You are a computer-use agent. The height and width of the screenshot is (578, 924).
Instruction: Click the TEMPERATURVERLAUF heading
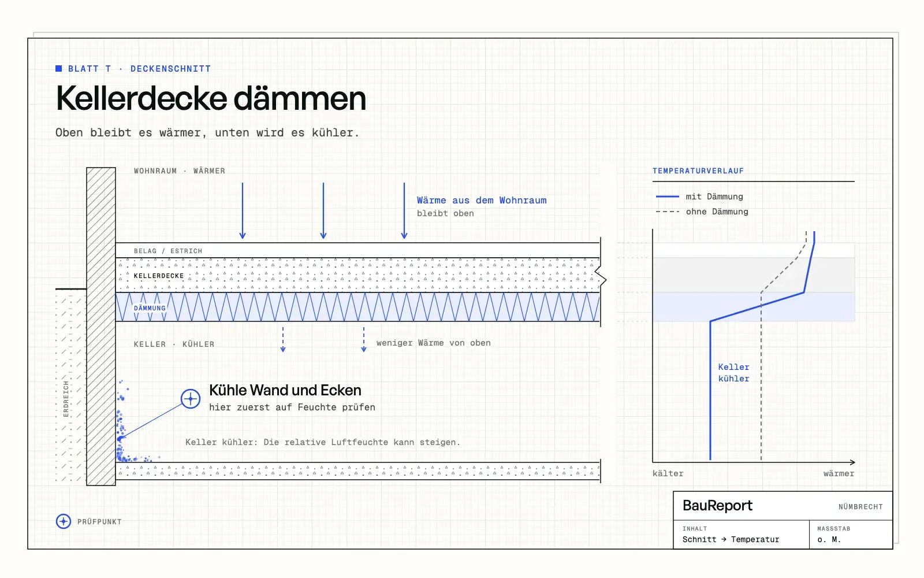tap(698, 171)
